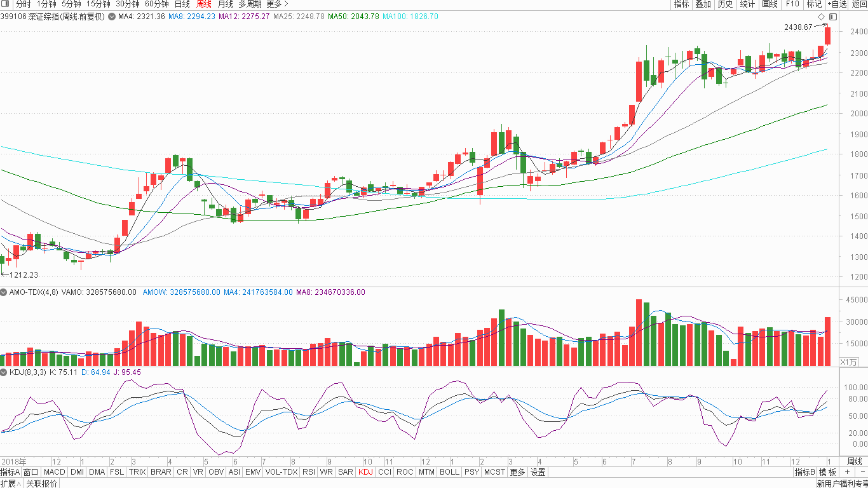Open 多周期 multi-period view
Screen dimensions: 868x488
tap(250, 4)
